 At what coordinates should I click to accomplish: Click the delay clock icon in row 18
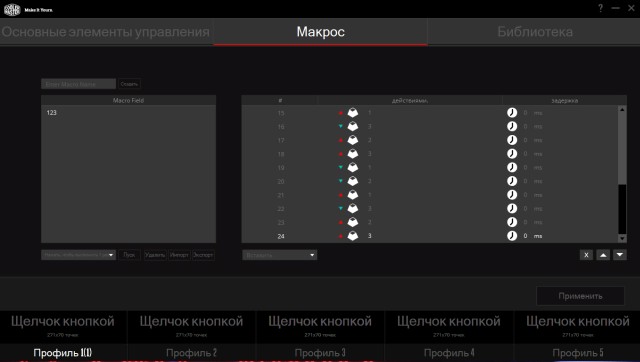tap(512, 154)
